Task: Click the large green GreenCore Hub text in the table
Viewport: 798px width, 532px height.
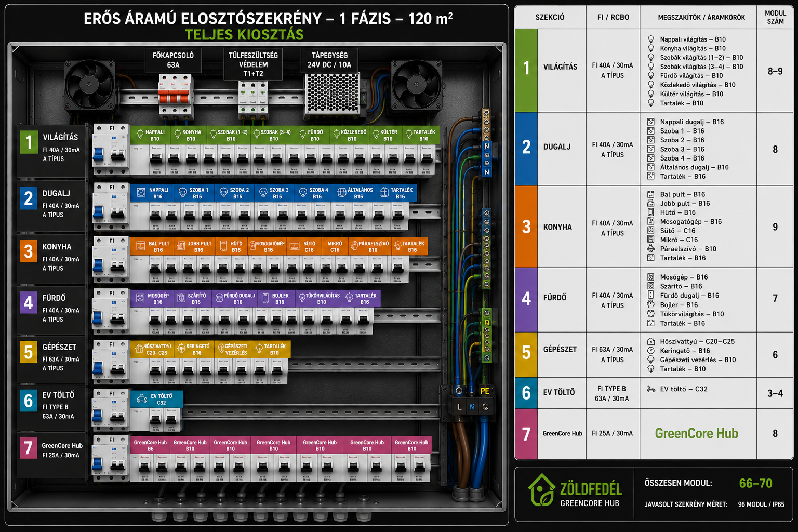Action: pyautogui.click(x=696, y=433)
